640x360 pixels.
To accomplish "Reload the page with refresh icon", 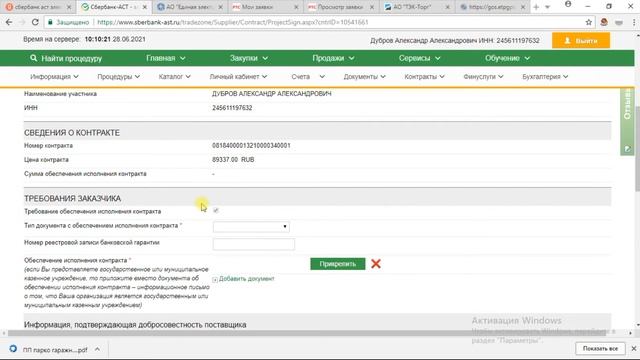I will point(35,22).
